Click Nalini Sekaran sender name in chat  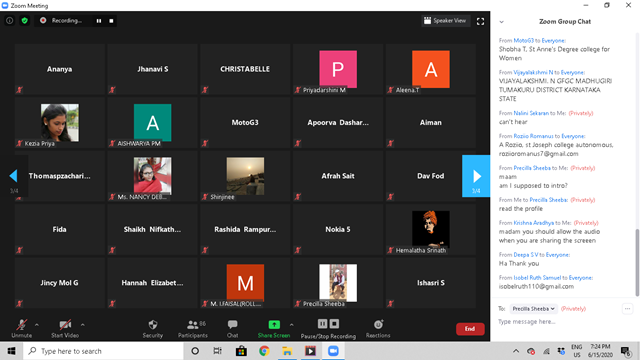click(x=531, y=113)
